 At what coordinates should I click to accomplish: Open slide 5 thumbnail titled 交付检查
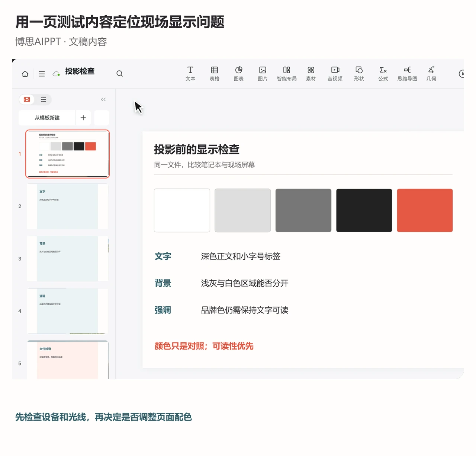67,360
